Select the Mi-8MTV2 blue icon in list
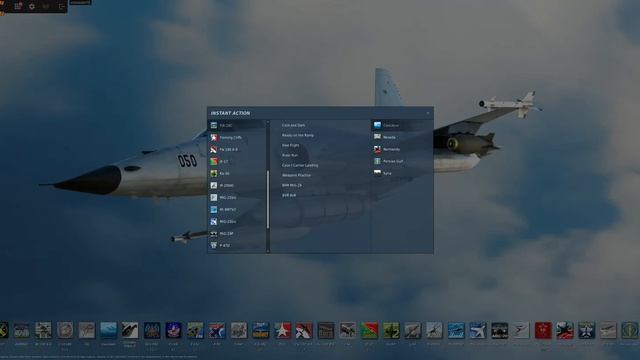640x360 pixels. point(213,209)
